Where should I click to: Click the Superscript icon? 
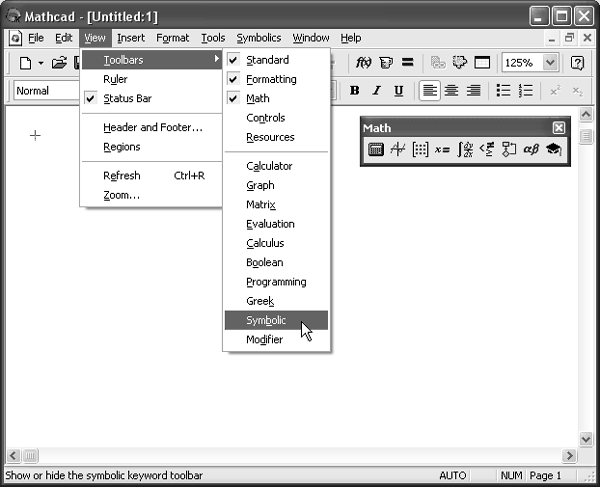pos(555,91)
